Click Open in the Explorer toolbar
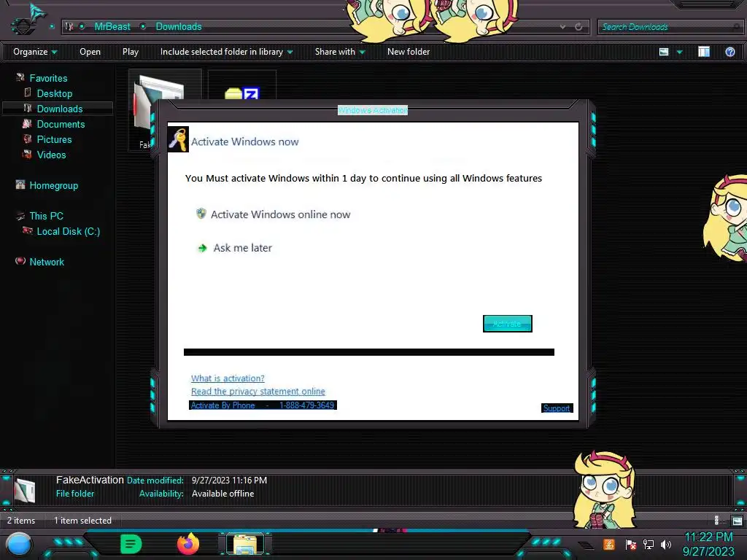This screenshot has height=560, width=747. point(90,52)
